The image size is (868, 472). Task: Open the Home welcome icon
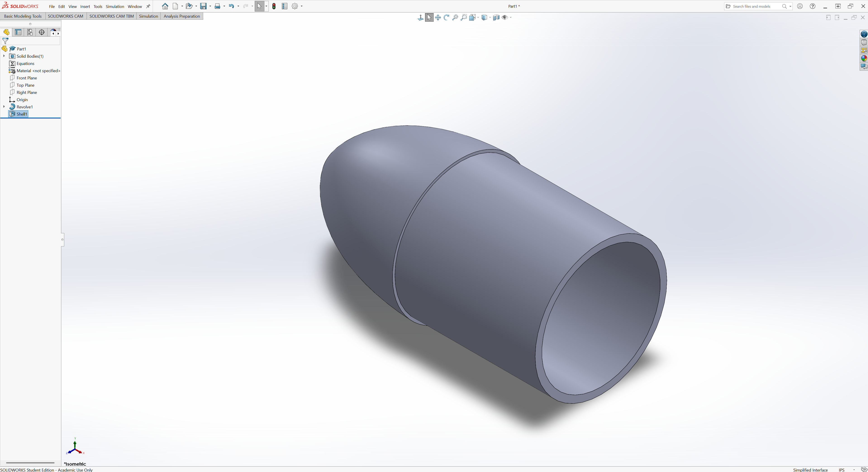[165, 6]
